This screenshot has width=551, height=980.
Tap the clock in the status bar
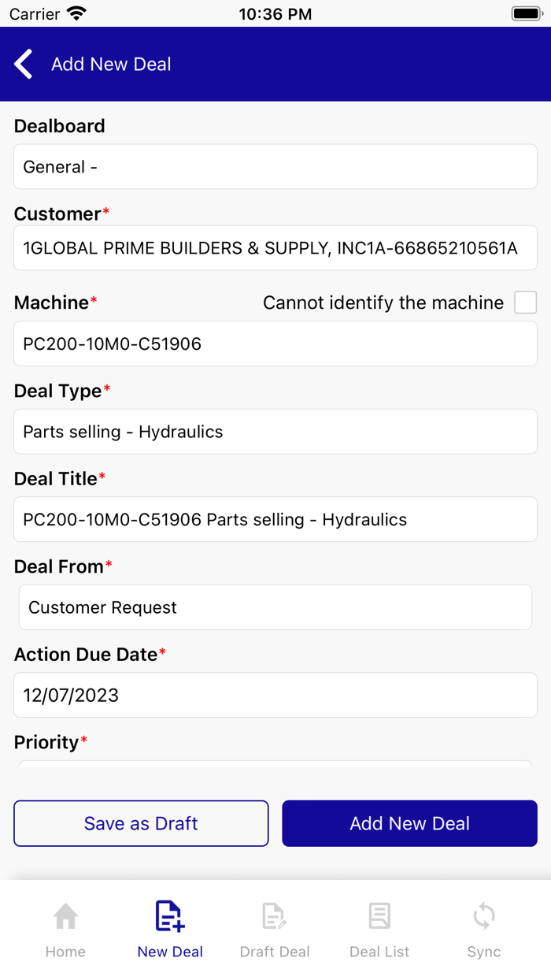275,13
